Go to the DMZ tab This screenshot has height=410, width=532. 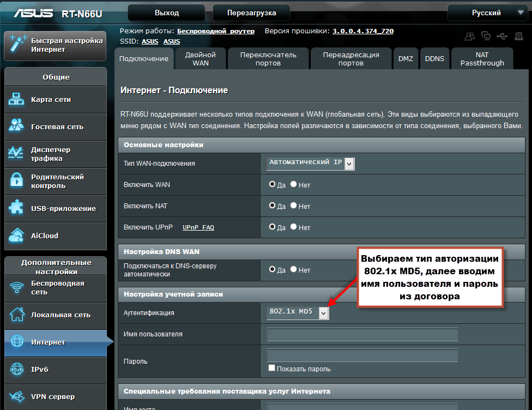406,59
